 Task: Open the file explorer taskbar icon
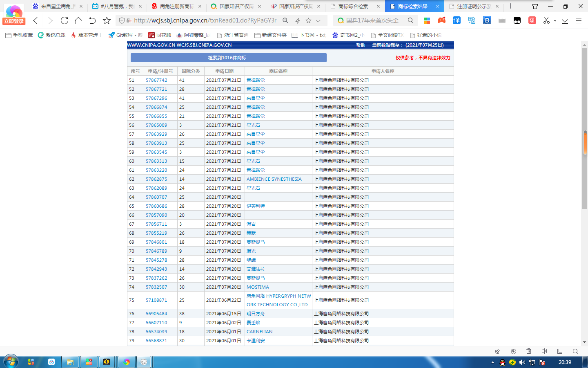70,362
